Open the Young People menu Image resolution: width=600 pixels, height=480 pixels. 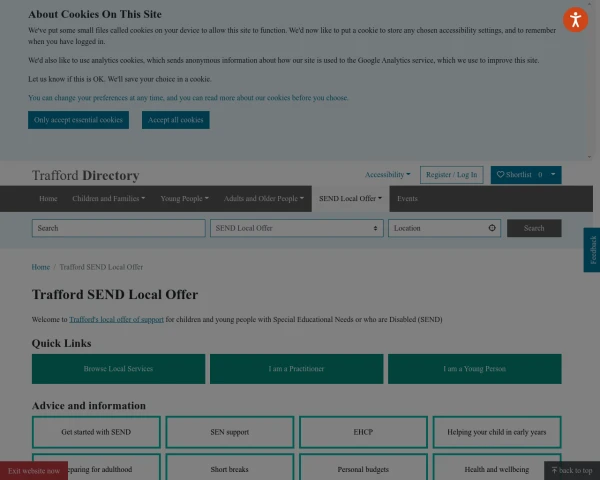tap(184, 199)
